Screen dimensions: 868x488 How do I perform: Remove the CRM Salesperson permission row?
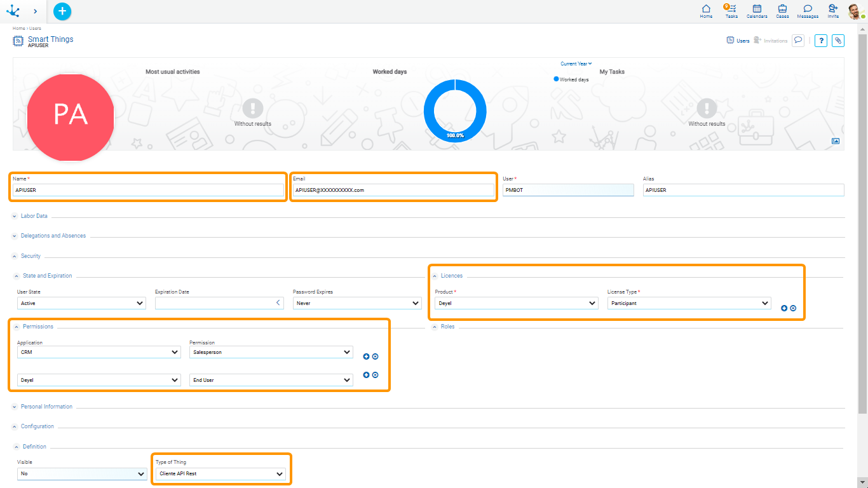click(375, 356)
